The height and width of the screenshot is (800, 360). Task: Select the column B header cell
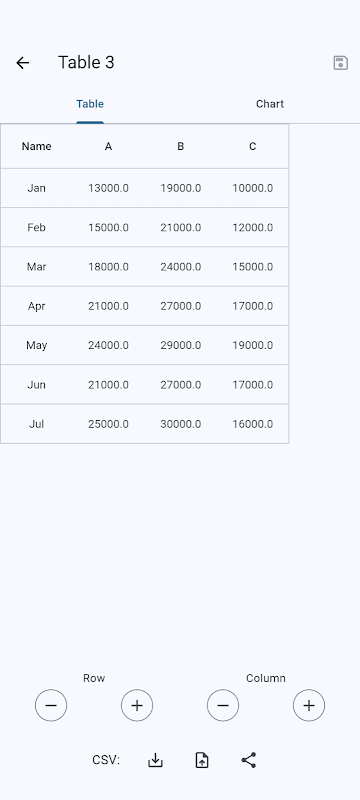(x=181, y=146)
